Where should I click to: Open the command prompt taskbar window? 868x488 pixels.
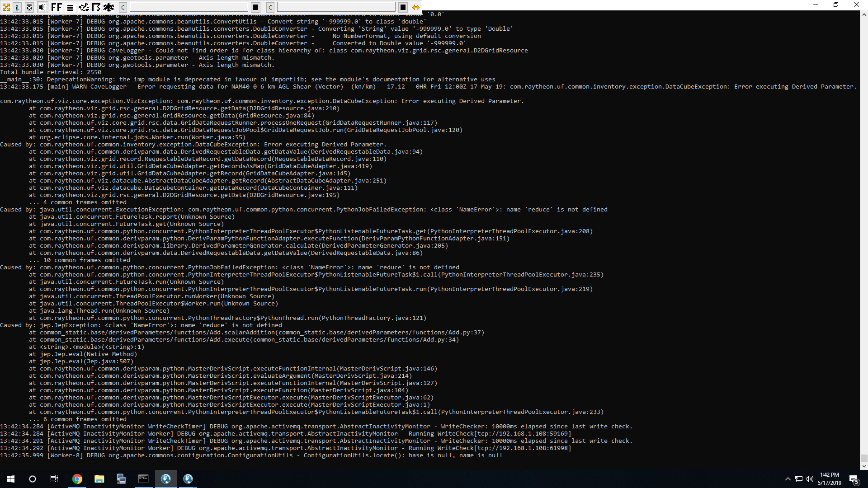point(143,479)
